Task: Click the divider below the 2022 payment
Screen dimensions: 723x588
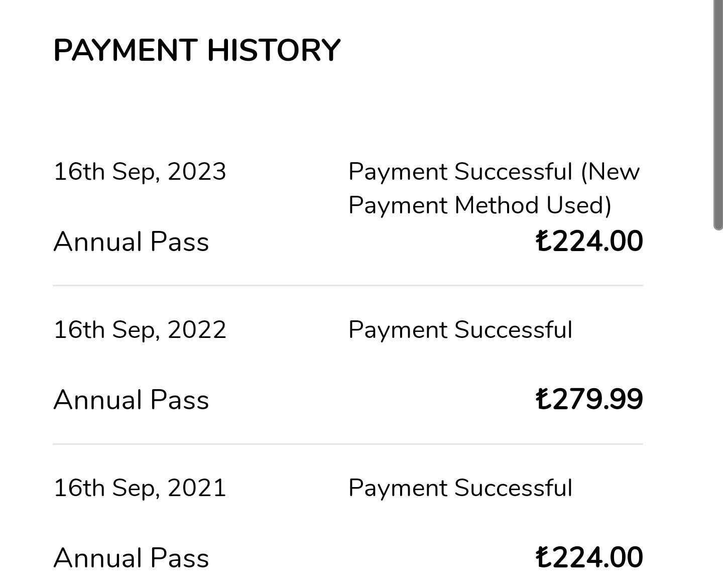Action: tap(348, 444)
